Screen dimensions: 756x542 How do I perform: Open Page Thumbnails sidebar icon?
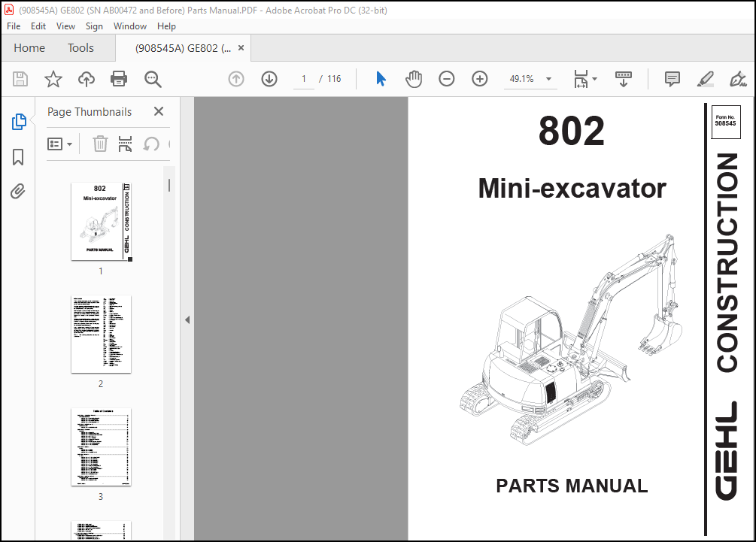tap(19, 122)
